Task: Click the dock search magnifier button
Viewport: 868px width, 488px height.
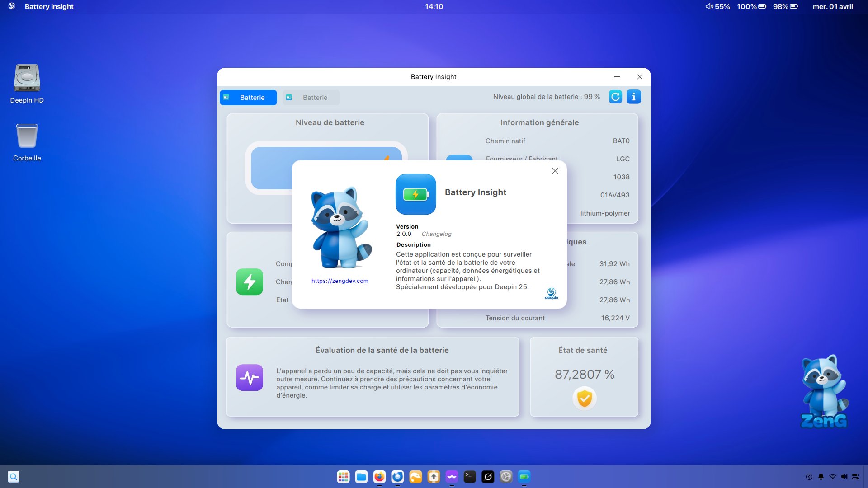Action: 14,477
